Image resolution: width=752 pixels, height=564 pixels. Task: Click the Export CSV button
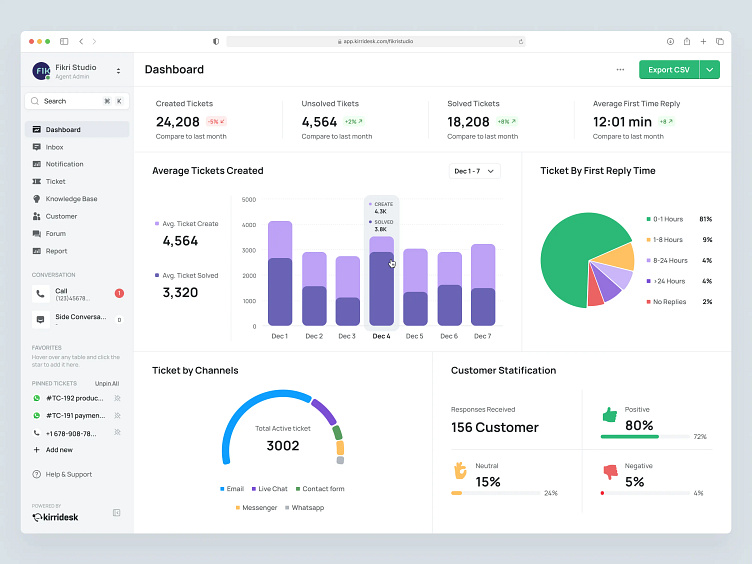(x=668, y=70)
